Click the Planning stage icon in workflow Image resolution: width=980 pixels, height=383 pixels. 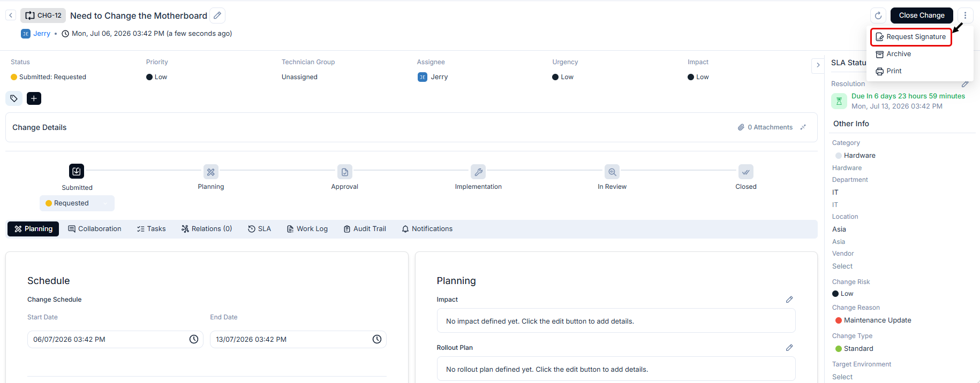point(211,172)
